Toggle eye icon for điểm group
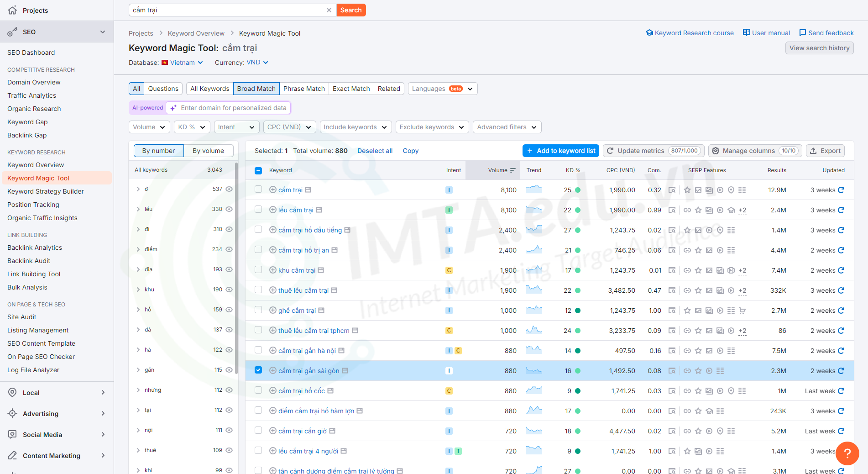This screenshot has height=474, width=868. coord(229,249)
